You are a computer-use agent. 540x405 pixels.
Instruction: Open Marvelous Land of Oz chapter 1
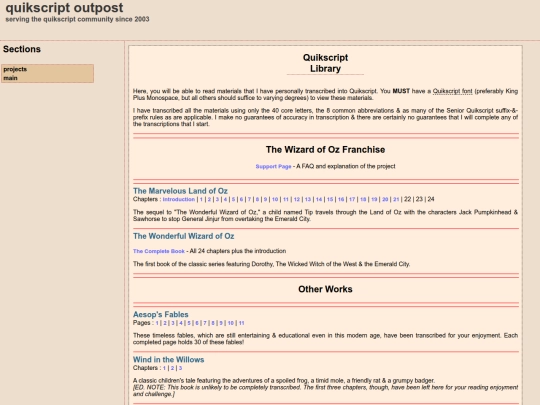click(x=201, y=199)
